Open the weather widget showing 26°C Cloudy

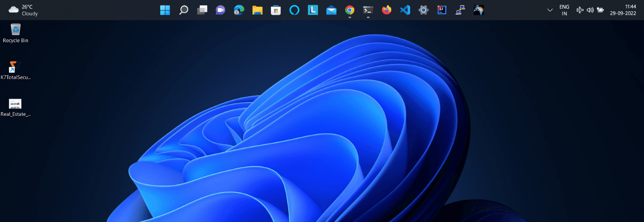click(x=23, y=10)
